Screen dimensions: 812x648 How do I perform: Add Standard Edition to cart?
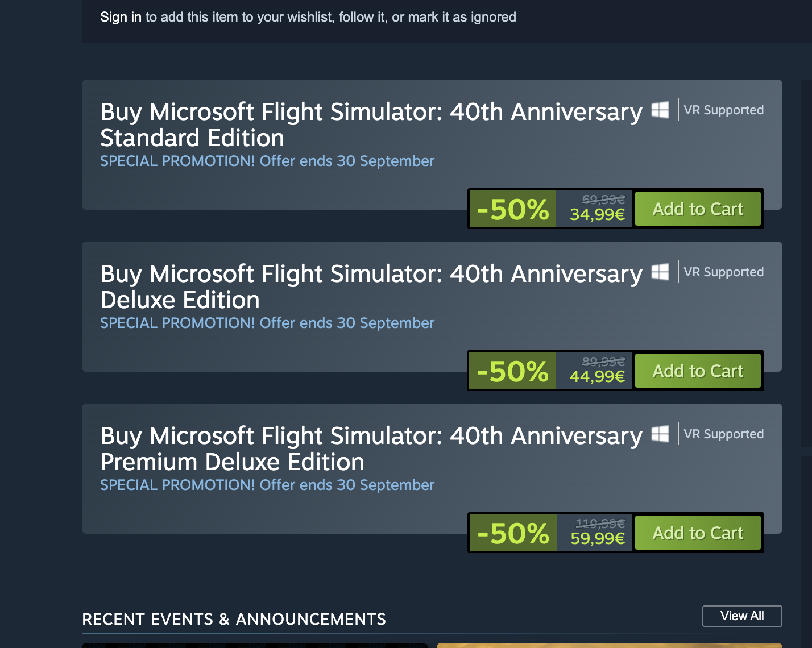[698, 209]
